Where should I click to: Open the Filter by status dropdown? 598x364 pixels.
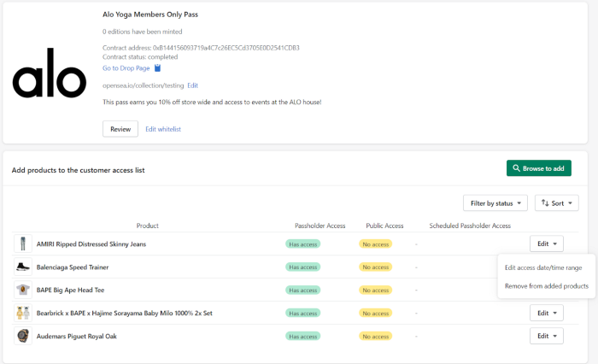coord(495,203)
